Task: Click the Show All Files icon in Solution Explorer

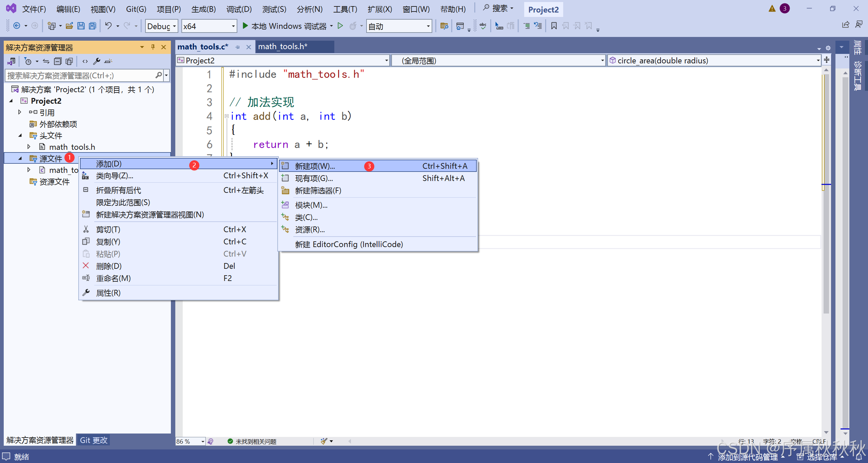Action: [x=69, y=61]
